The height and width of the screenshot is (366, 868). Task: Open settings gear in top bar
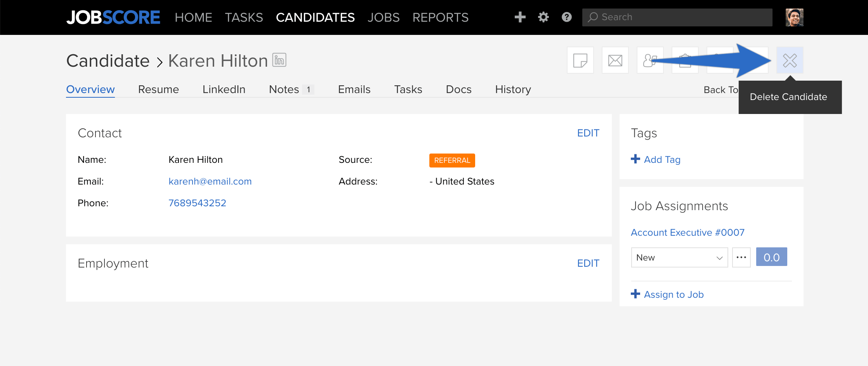543,17
